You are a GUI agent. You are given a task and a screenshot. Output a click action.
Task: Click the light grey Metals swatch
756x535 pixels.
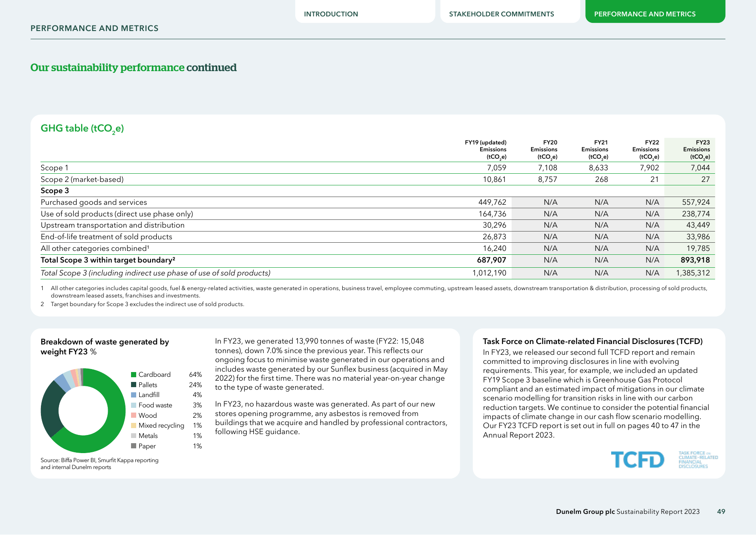click(x=134, y=436)
